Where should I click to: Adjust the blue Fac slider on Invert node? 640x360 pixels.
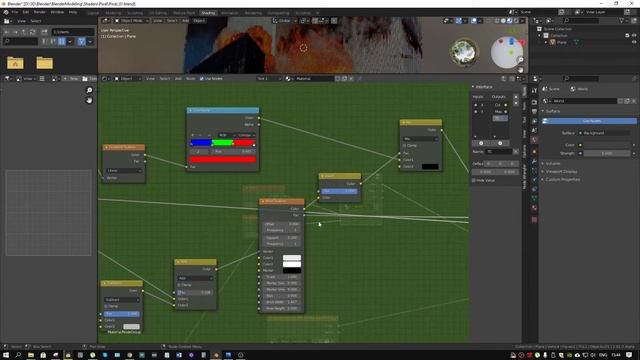339,191
